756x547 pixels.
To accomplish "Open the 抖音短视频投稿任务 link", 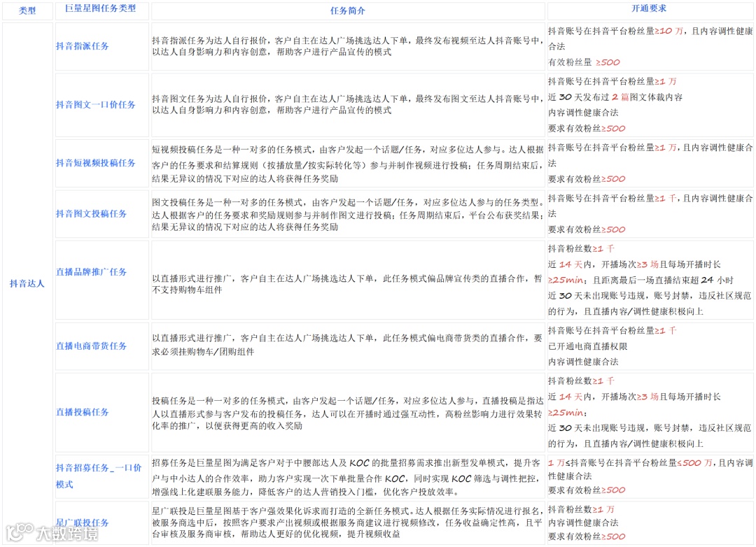I will (95, 163).
